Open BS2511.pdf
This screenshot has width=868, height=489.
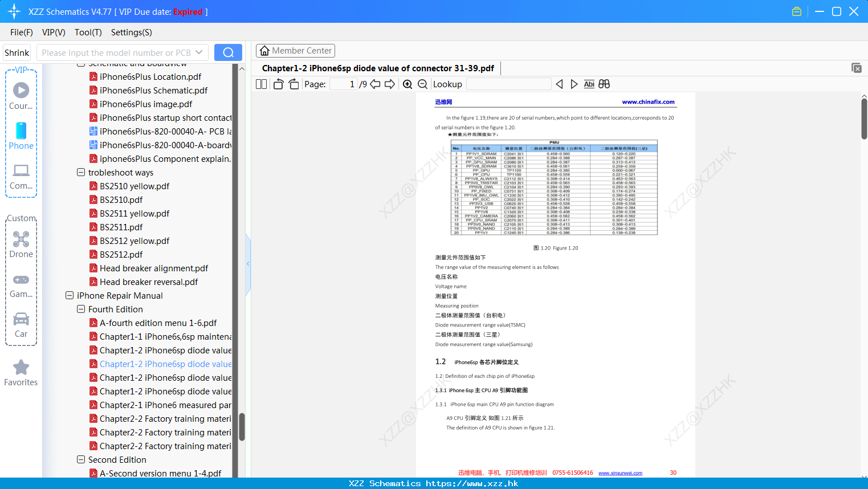tap(121, 227)
